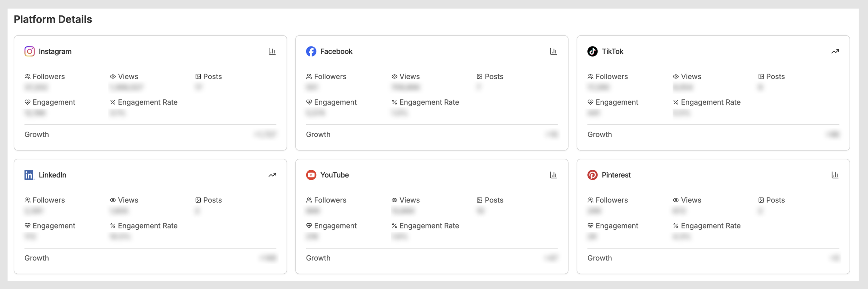Click the Pinterest logo icon
This screenshot has width=868, height=289.
(592, 175)
